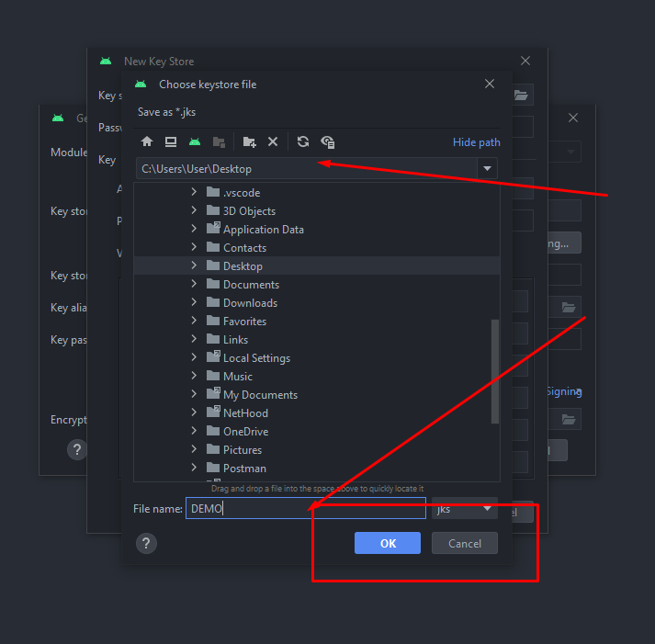The height and width of the screenshot is (644, 655).
Task: Toggle show hidden files and directories icon
Action: tap(328, 141)
